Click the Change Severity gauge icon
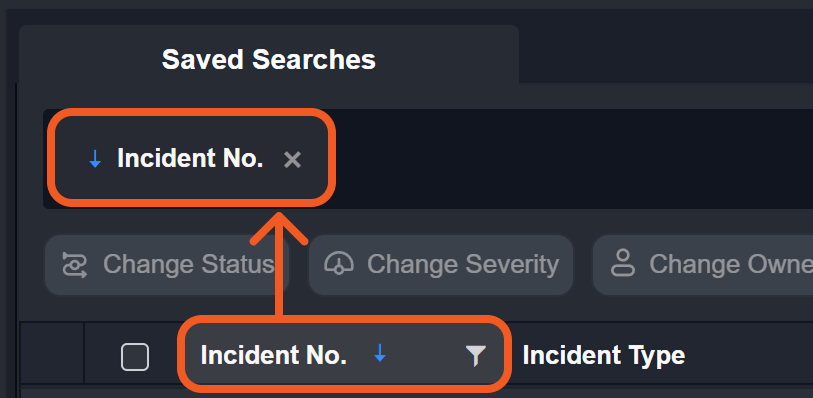Screen dimensions: 813x398 point(339,264)
